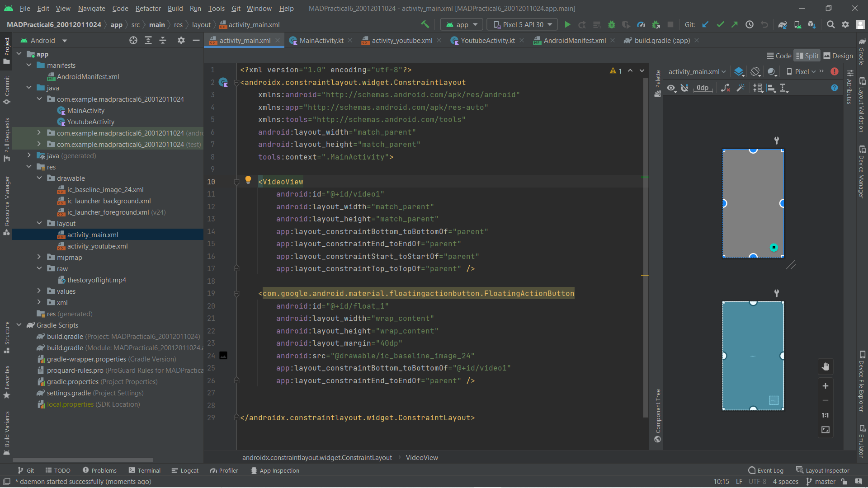Viewport: 868px width, 488px height.
Task: Click zoom in plus on design surface
Action: (x=825, y=386)
